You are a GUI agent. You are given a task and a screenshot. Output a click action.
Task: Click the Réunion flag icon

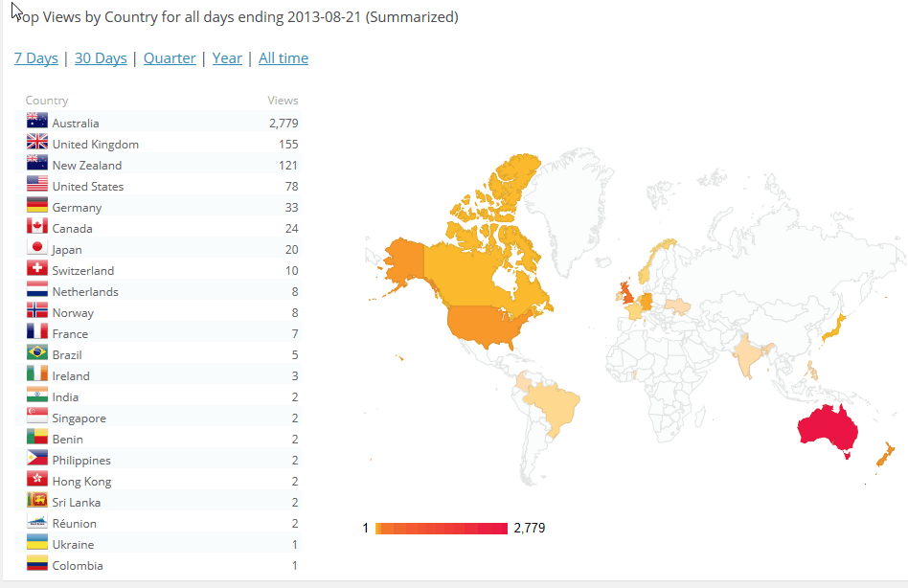[37, 522]
